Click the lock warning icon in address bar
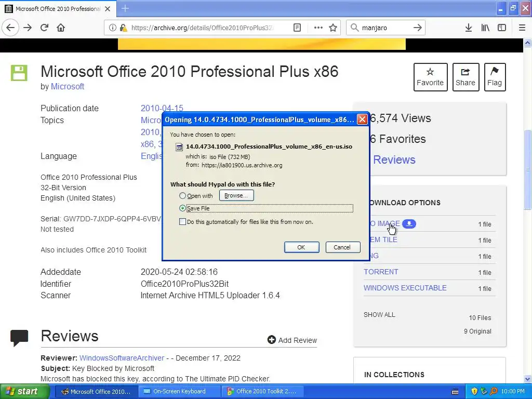 tap(123, 28)
